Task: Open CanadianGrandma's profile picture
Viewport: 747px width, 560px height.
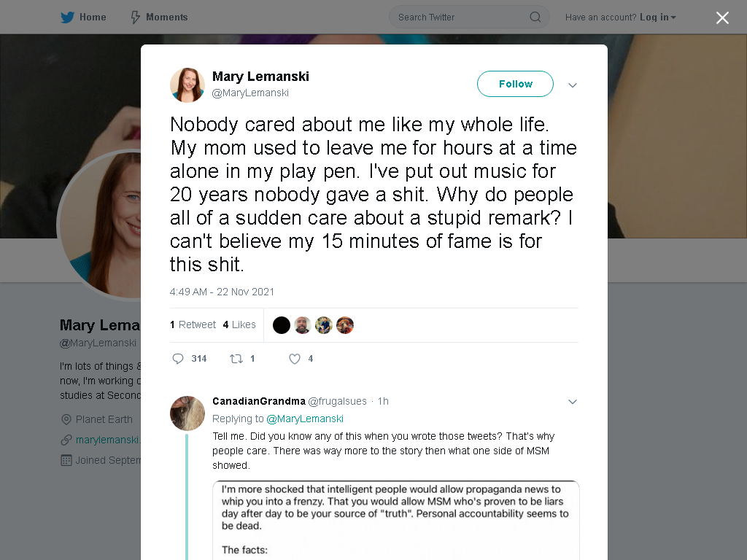Action: click(187, 413)
